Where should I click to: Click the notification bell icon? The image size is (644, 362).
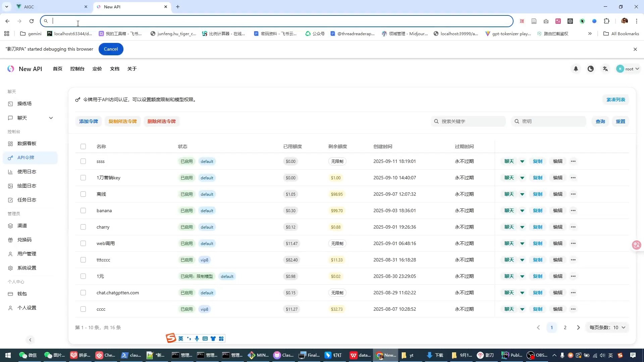tap(576, 69)
